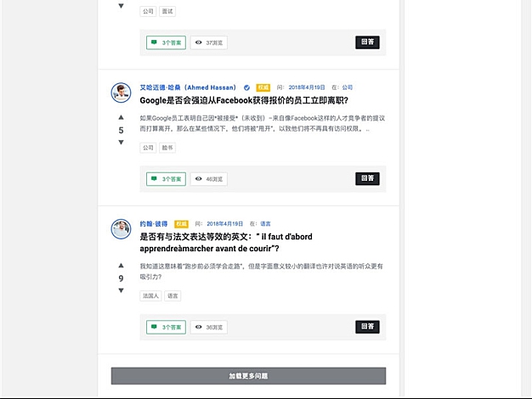Downvote the topmost question tagged 面试

121,6
